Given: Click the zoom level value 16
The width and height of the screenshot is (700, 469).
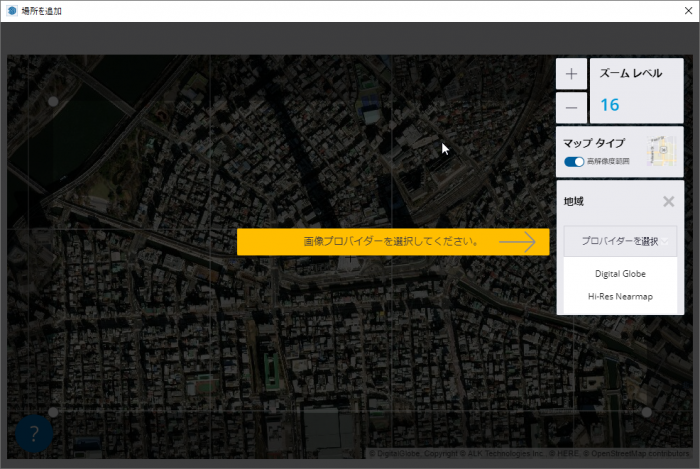Looking at the screenshot, I should pos(609,105).
